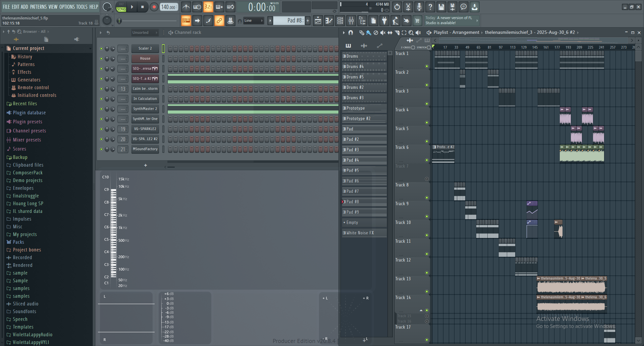Screen dimensions: 644x346
Task: Save the project with the floppy icon
Action: 441,7
